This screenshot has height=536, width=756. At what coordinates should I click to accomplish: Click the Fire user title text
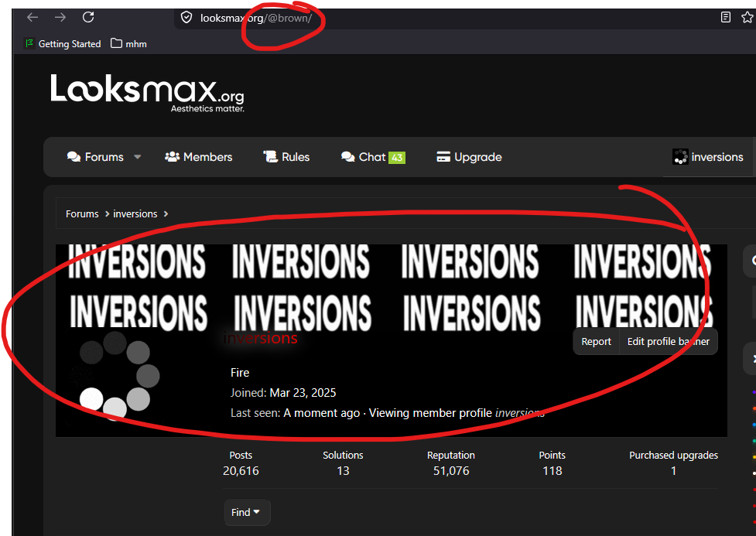click(x=240, y=373)
